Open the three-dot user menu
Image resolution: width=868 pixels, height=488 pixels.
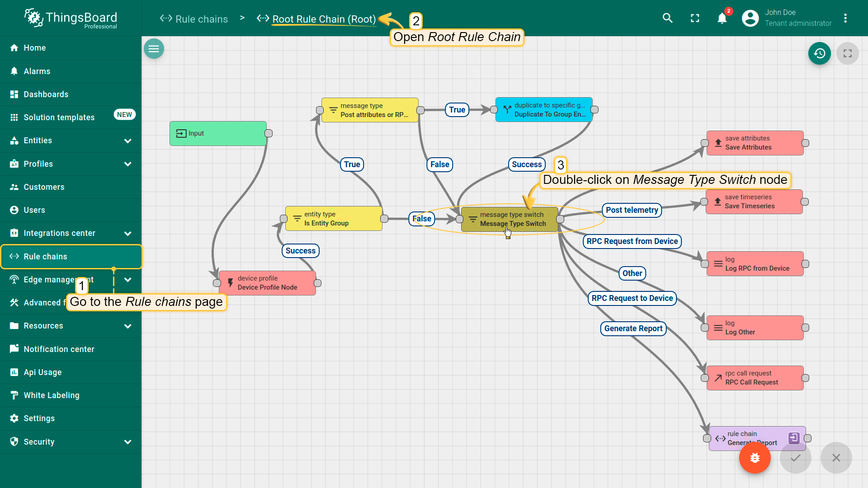pos(845,18)
